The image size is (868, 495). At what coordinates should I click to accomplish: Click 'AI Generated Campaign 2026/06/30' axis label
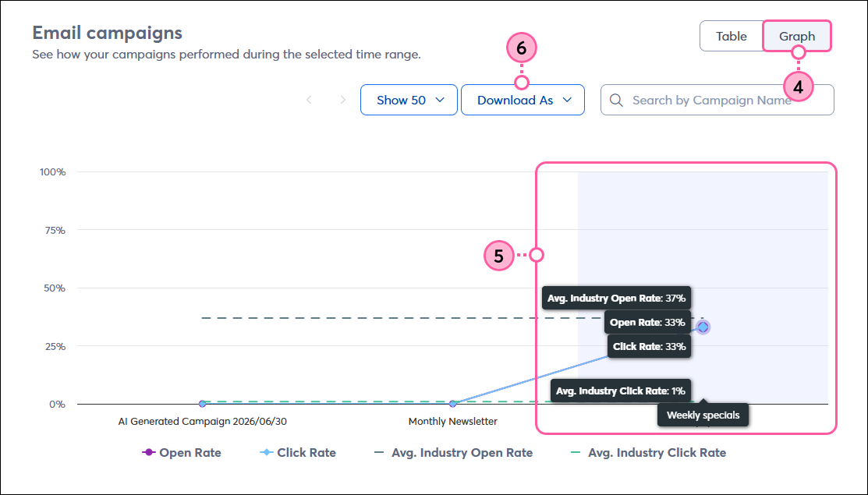point(203,422)
